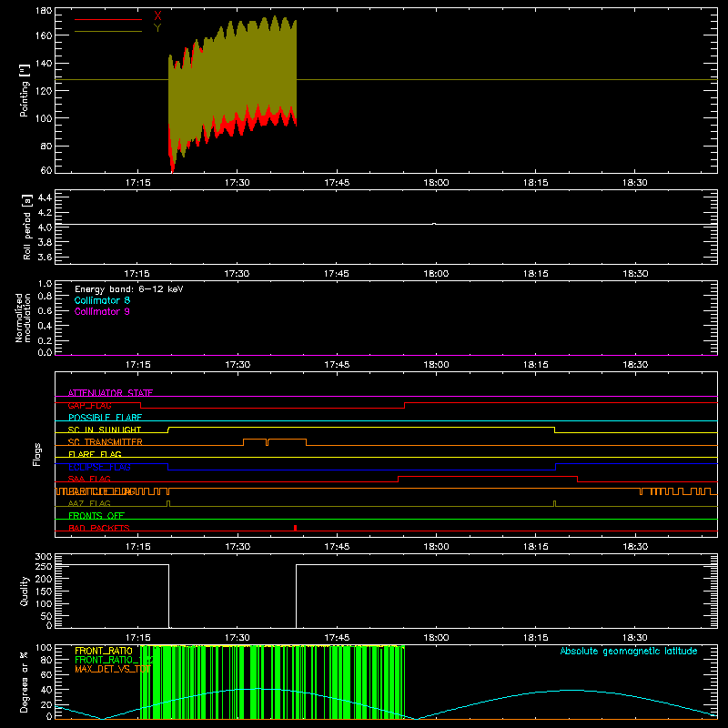728x728 pixels.
Task: Click 18:15 tick label under the Quality plot
Action: tap(535, 638)
